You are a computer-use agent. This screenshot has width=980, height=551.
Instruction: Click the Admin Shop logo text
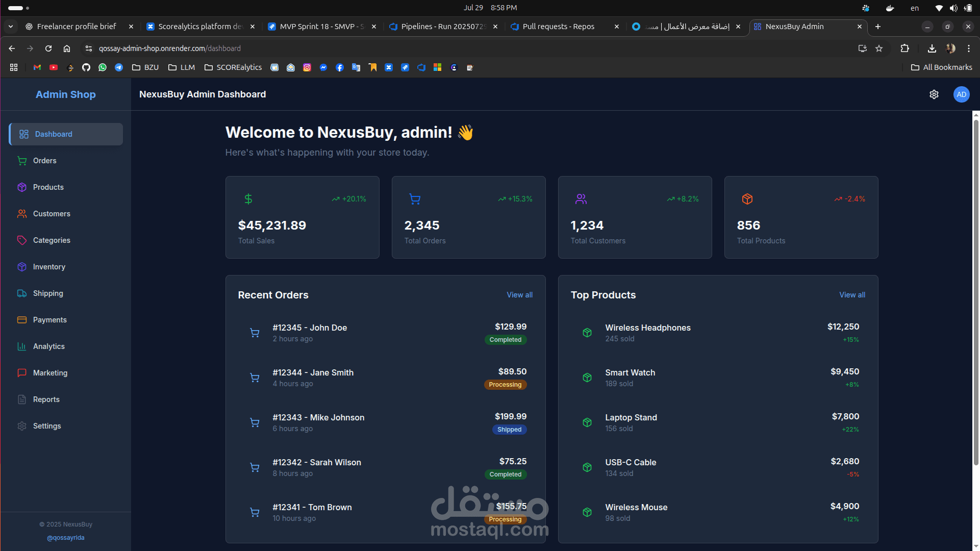point(66,94)
